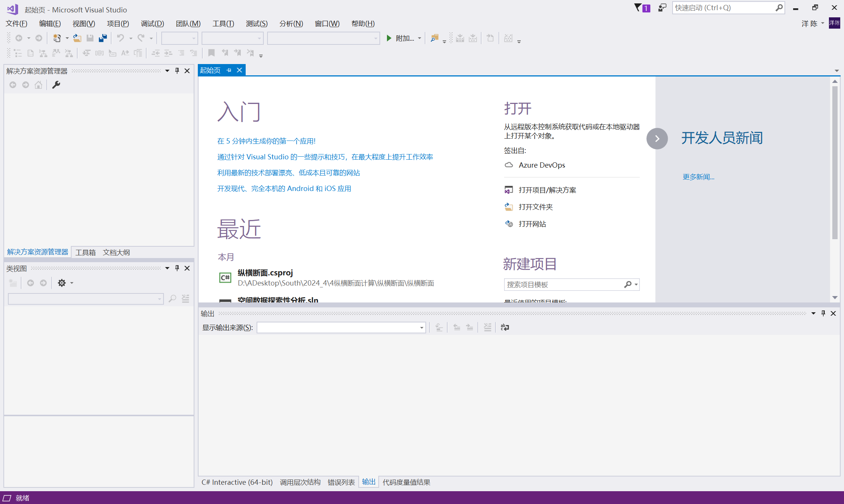This screenshot has width=844, height=504.
Task: Switch to the 工具箱 tab
Action: 86,252
